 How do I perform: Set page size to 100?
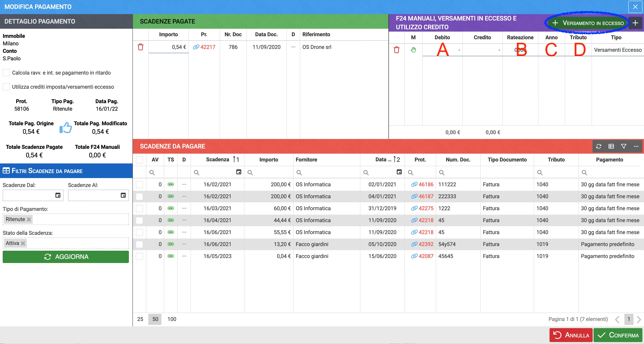point(172,319)
